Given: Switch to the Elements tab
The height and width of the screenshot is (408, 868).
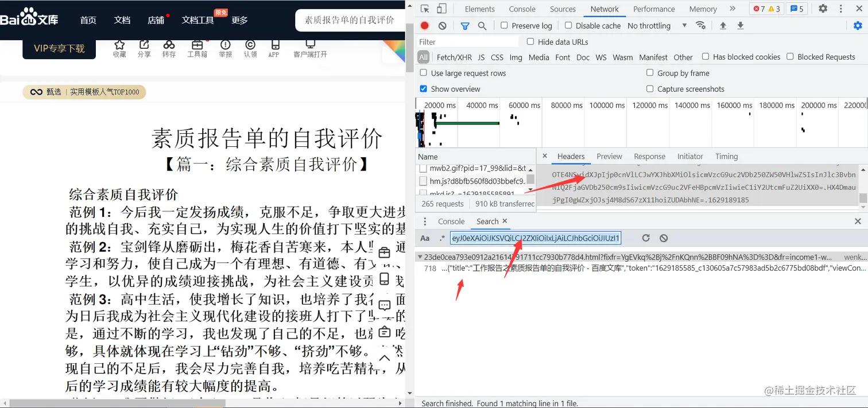Looking at the screenshot, I should coord(480,9).
